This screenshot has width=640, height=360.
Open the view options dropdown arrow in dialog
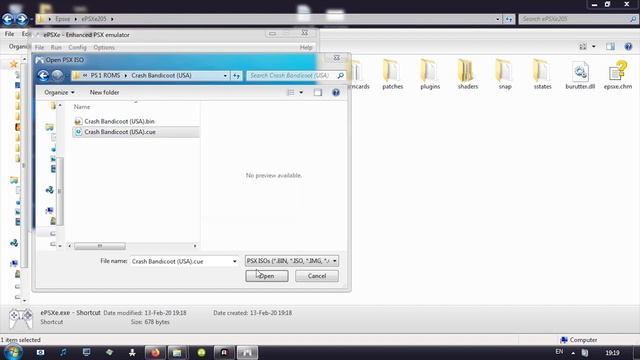coord(301,93)
